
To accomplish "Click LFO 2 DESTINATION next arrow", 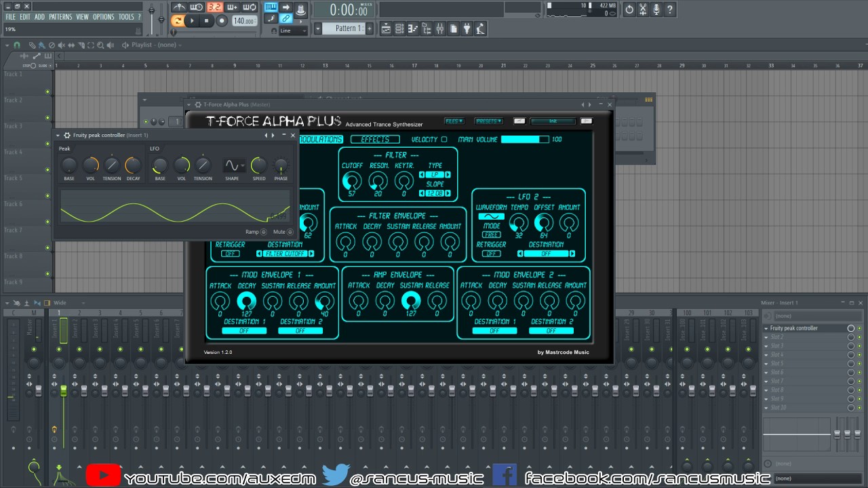I will (x=572, y=253).
